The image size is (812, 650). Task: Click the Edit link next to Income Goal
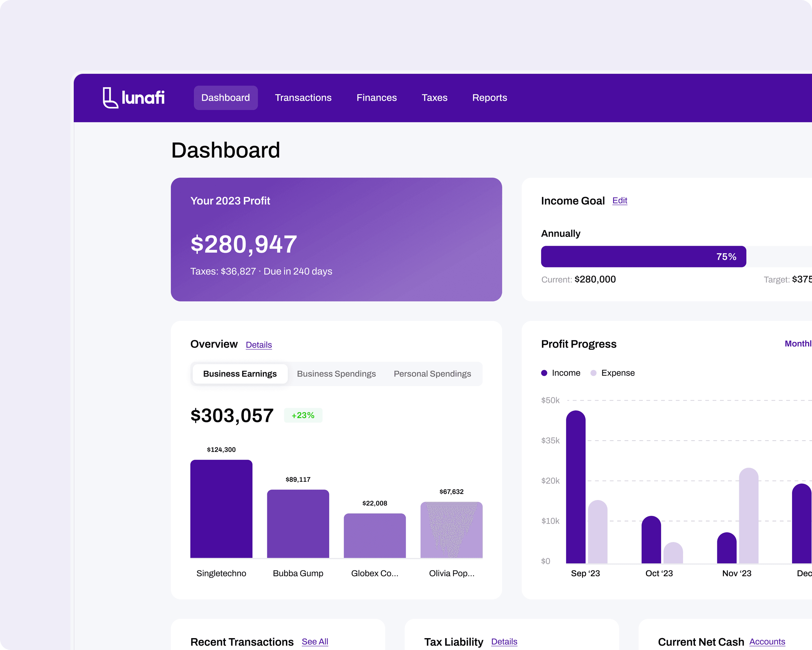coord(619,200)
